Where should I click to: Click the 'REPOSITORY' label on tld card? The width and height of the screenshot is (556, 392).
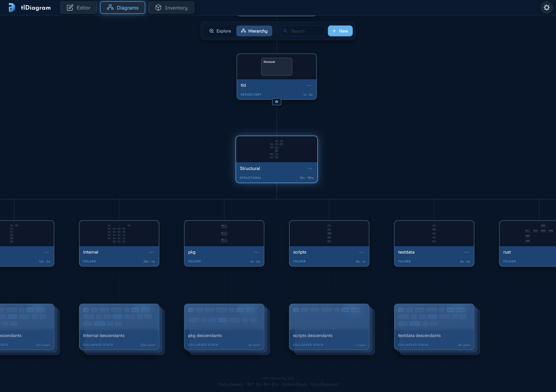click(251, 95)
